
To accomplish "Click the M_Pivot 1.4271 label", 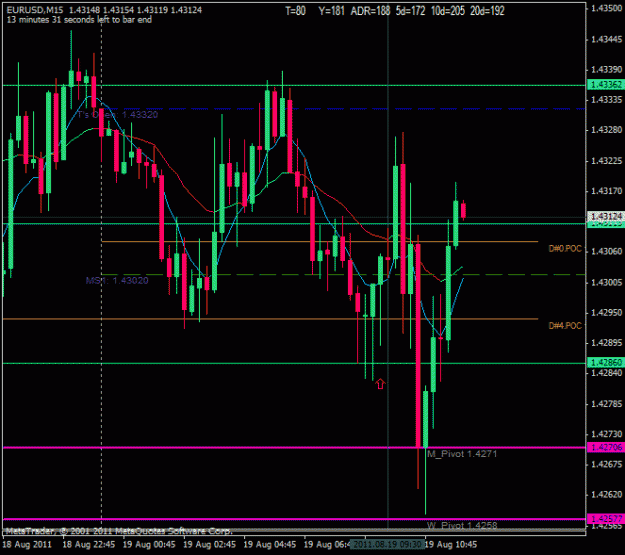I will [x=462, y=454].
